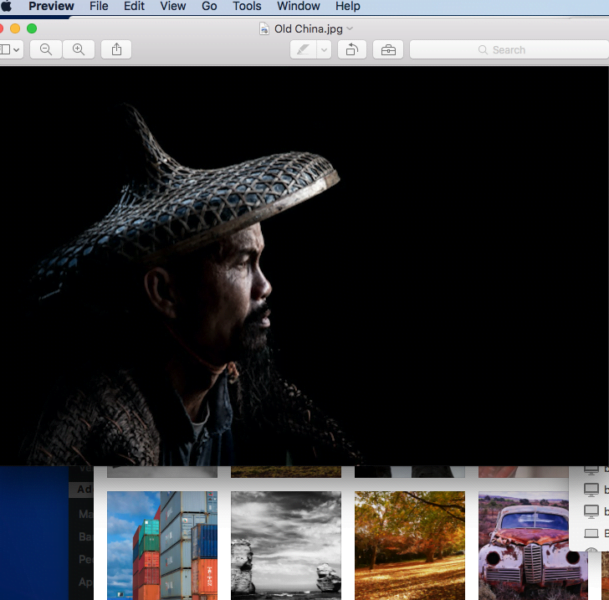The image size is (609, 600).
Task: Show the Markup toolbox toolbar
Action: tap(388, 49)
